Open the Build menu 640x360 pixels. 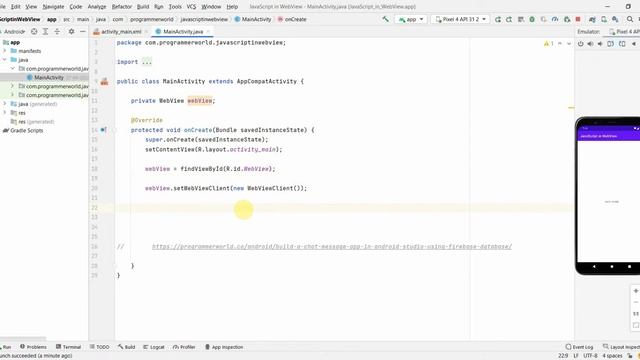pos(143,7)
